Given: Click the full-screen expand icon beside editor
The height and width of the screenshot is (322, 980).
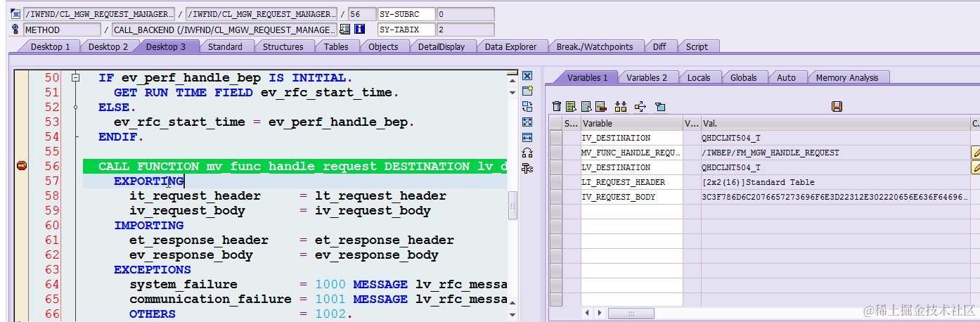Looking at the screenshot, I should pyautogui.click(x=527, y=122).
